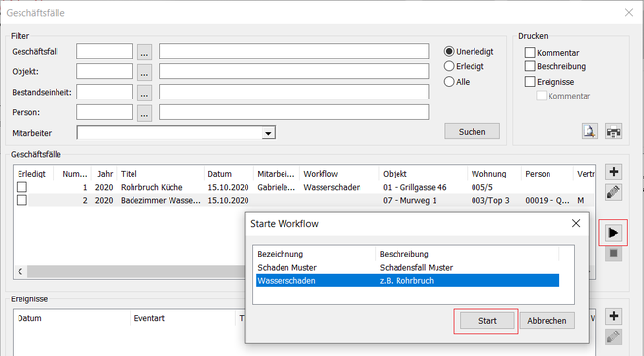The height and width of the screenshot is (356, 644).
Task: Expand the Mitarbeiter dropdown
Action: [x=268, y=134]
